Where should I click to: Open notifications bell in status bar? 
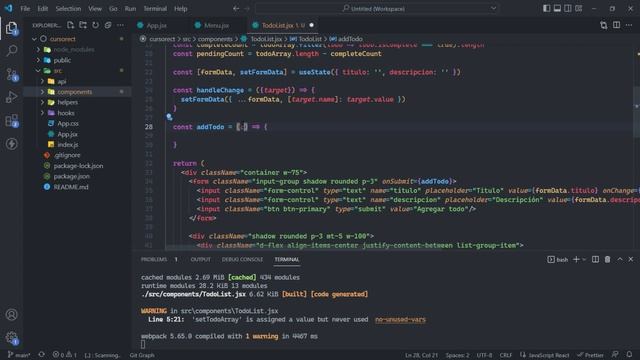(x=629, y=355)
